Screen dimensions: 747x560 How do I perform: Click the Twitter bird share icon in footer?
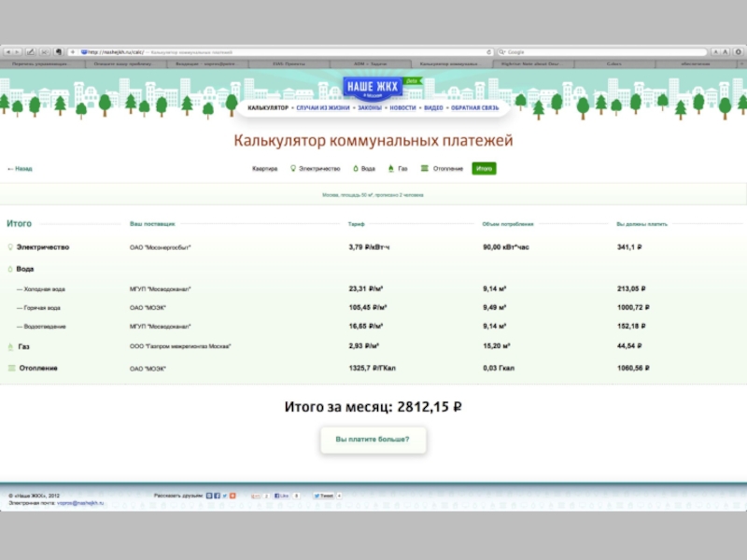click(x=225, y=496)
